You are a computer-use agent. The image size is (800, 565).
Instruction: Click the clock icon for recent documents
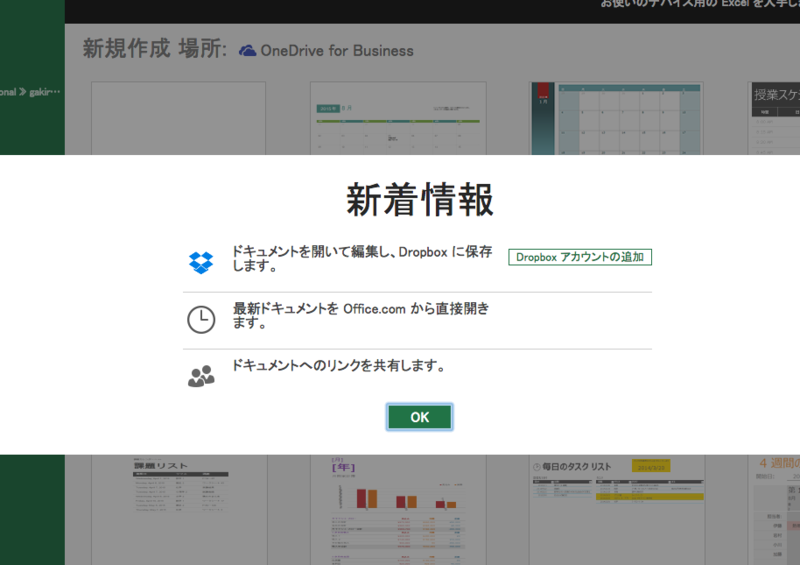[x=201, y=320]
